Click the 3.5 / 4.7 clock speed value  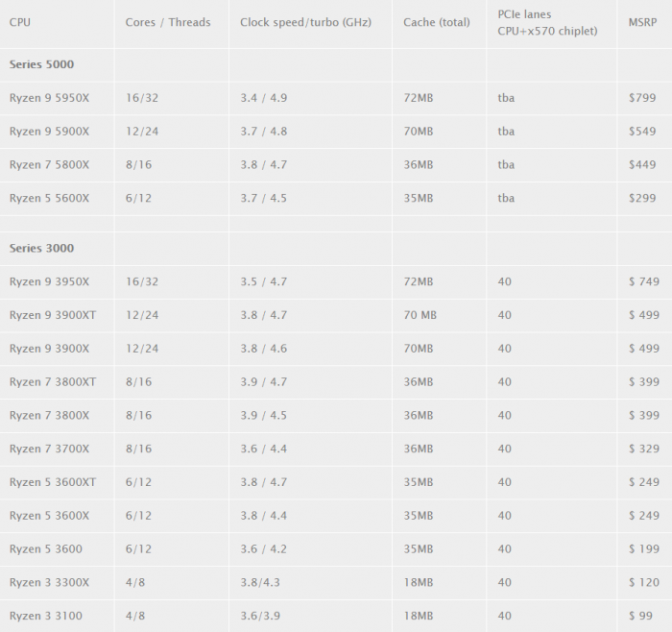264,282
